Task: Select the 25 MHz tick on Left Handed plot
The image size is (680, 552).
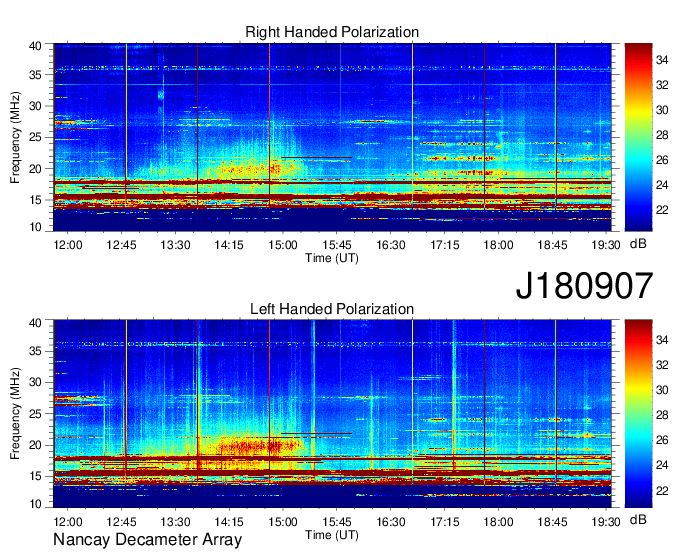Action: [35, 414]
